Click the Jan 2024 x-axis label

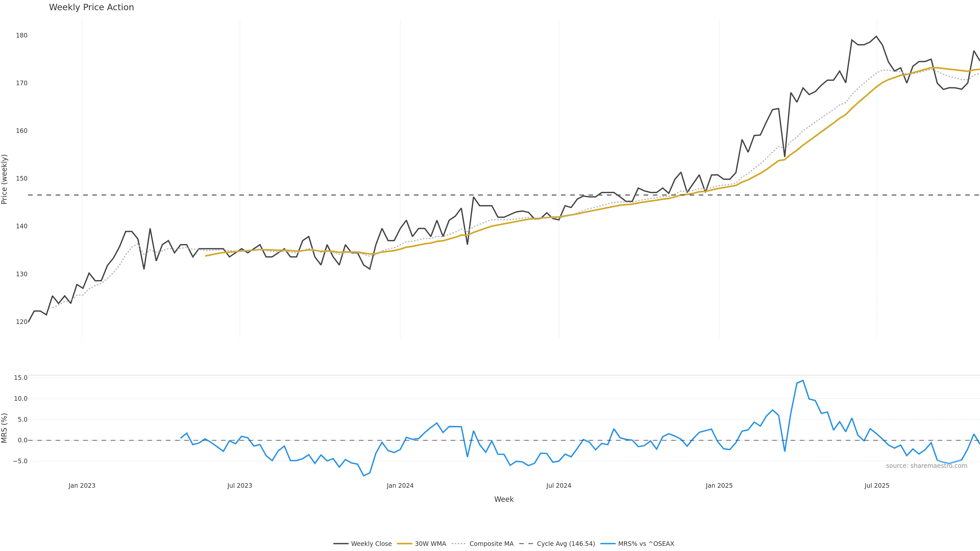click(x=400, y=486)
